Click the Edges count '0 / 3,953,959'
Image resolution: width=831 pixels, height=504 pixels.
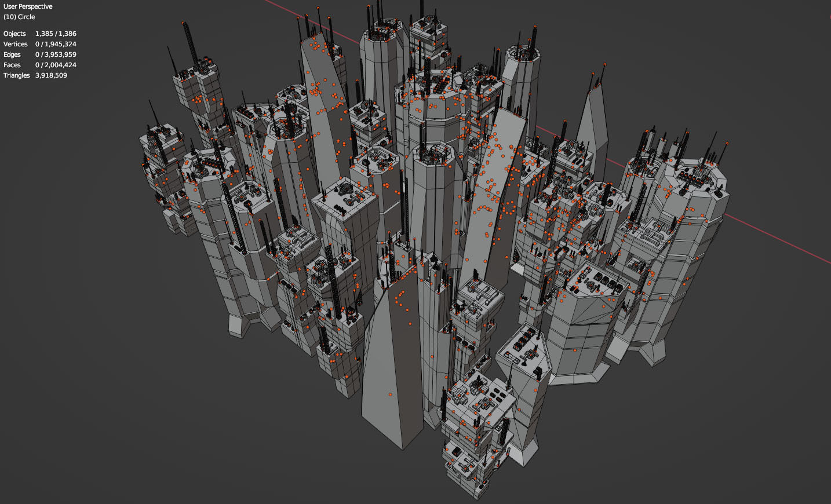coord(56,54)
